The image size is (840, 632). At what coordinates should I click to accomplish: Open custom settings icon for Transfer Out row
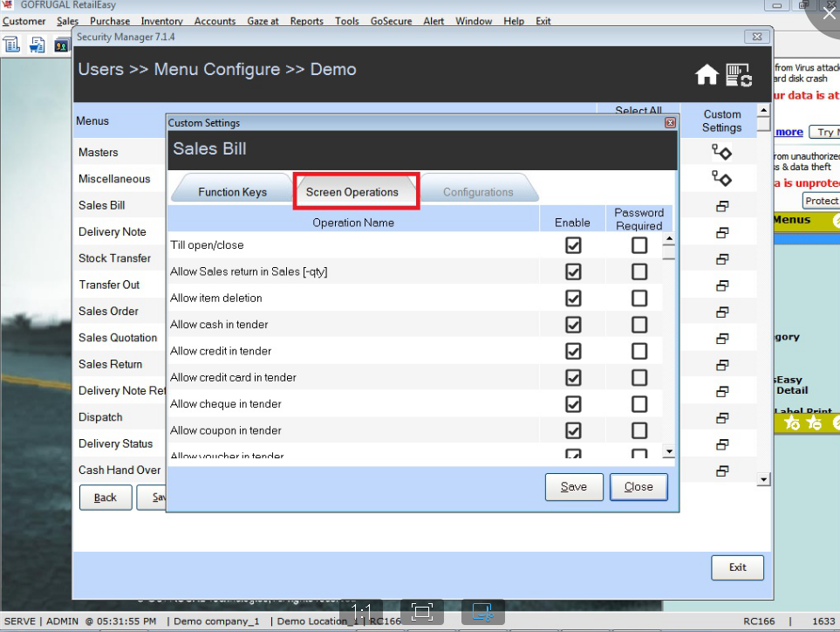[722, 285]
